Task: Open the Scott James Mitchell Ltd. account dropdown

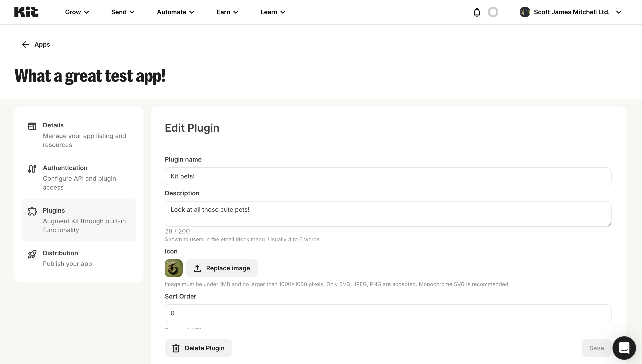Action: [570, 12]
